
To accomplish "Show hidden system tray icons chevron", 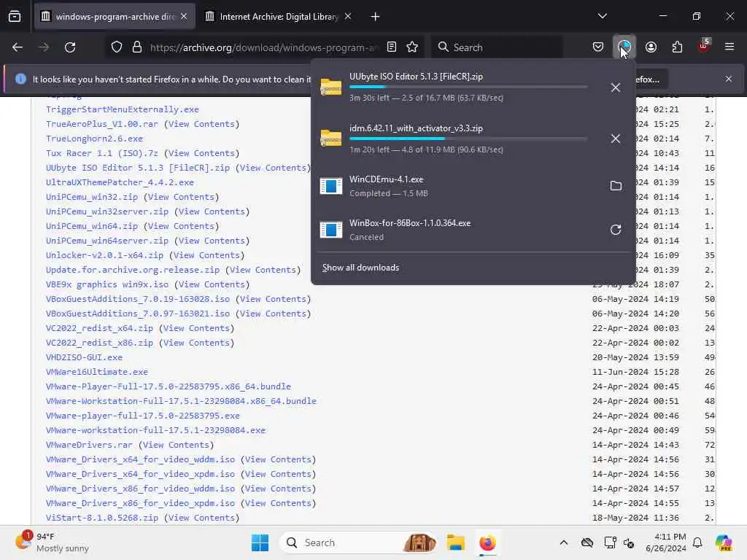I will (564, 542).
